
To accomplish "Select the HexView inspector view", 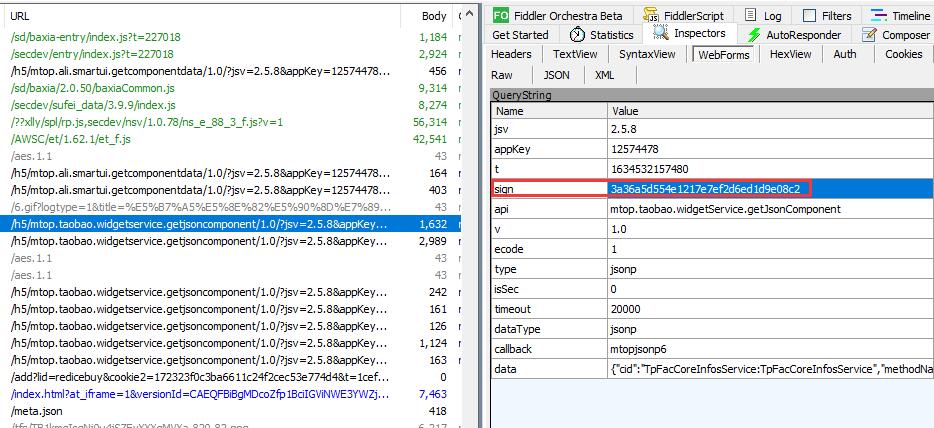I will click(x=790, y=54).
